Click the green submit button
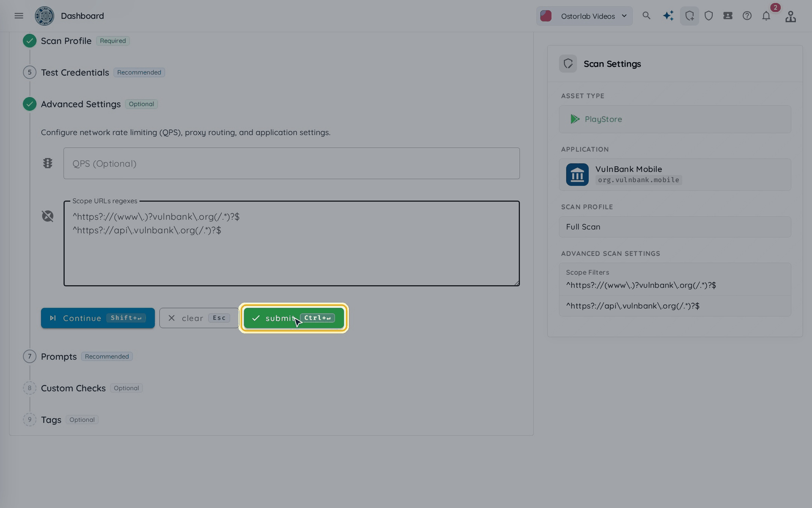Image resolution: width=812 pixels, height=508 pixels. point(294,318)
